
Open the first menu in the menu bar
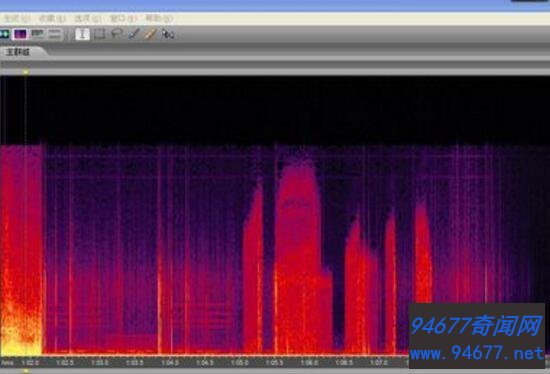(16, 19)
